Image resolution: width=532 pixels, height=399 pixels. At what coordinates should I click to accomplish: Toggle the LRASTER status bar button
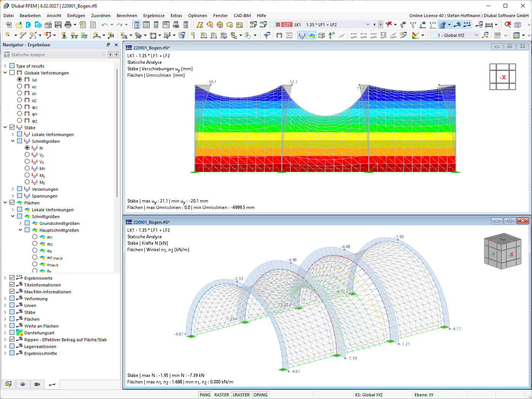point(241,395)
